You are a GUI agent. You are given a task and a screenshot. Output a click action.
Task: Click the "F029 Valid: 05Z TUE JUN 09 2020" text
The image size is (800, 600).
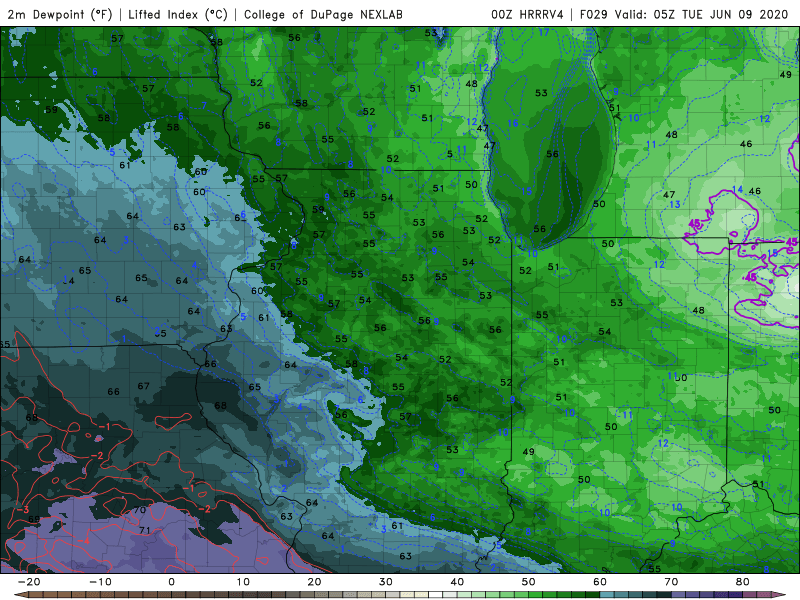click(x=684, y=15)
